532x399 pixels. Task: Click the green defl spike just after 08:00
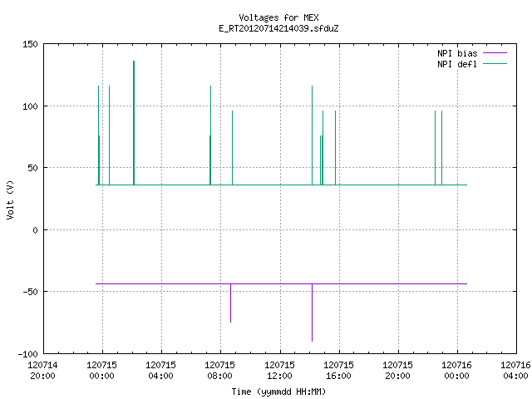[233, 148]
